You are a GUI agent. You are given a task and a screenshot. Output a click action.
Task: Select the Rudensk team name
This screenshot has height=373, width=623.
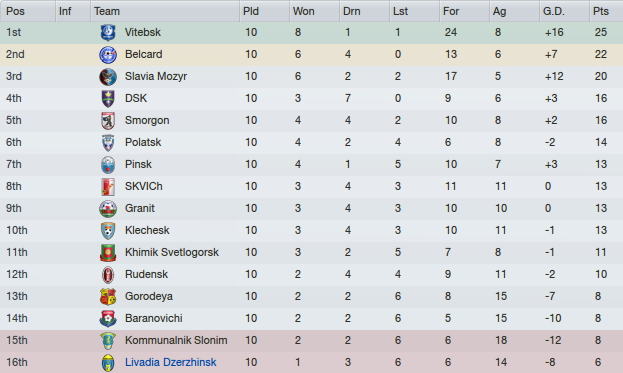pos(146,274)
